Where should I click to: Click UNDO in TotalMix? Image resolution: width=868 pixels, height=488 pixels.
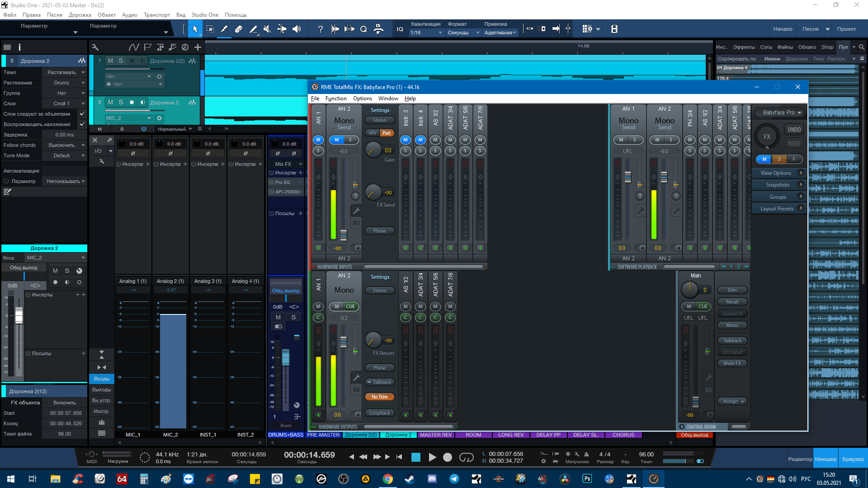794,130
